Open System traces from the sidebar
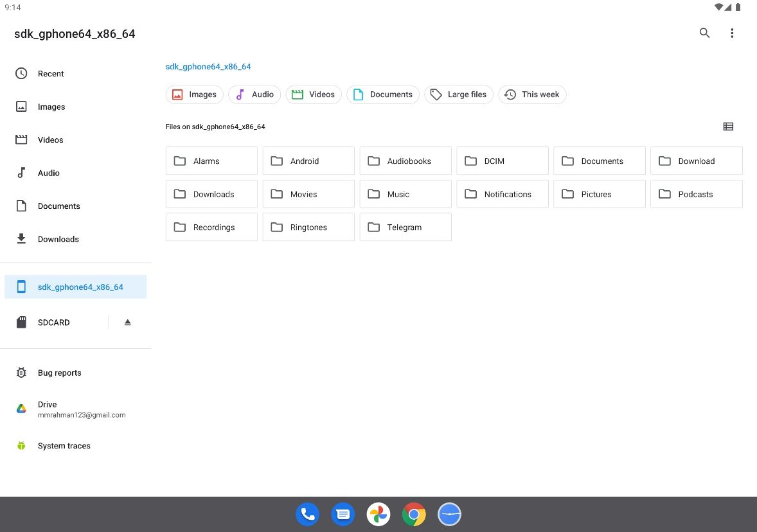Viewport: 757px width, 532px height. pyautogui.click(x=64, y=445)
